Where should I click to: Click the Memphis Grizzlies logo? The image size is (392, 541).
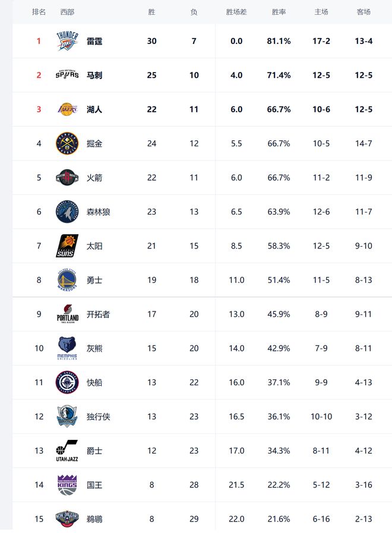point(67,348)
